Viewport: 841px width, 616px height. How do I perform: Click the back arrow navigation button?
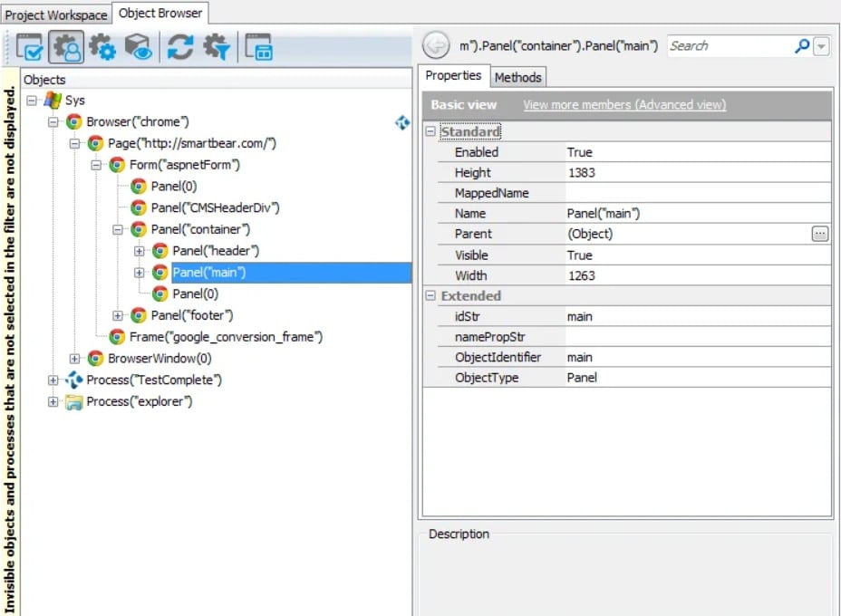coord(436,45)
